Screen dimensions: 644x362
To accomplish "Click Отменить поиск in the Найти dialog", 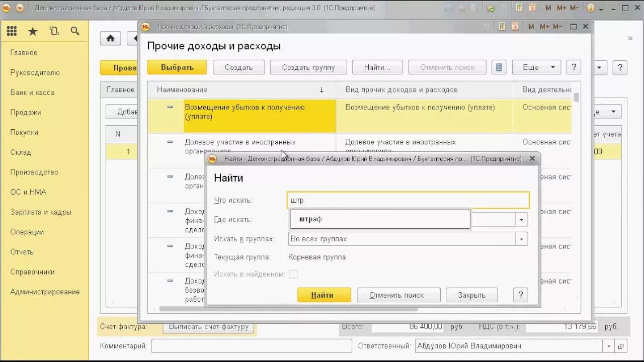I will 399,295.
